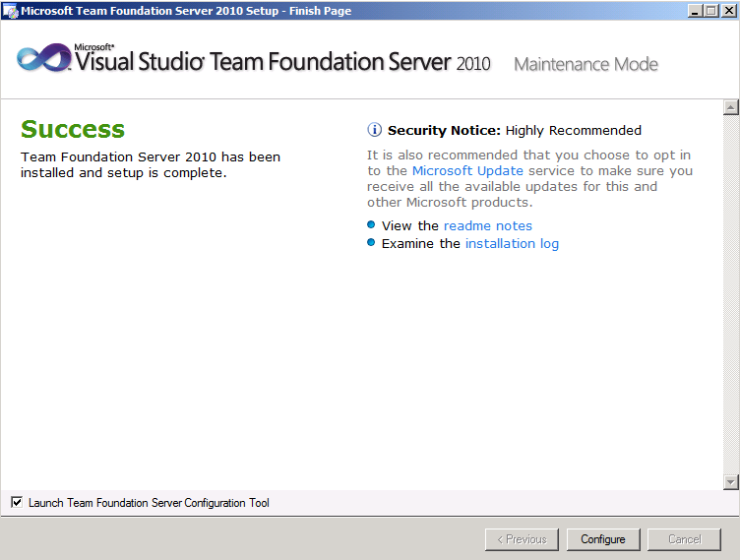740x560 pixels.
Task: Maximize the setup window
Action: tap(711, 11)
